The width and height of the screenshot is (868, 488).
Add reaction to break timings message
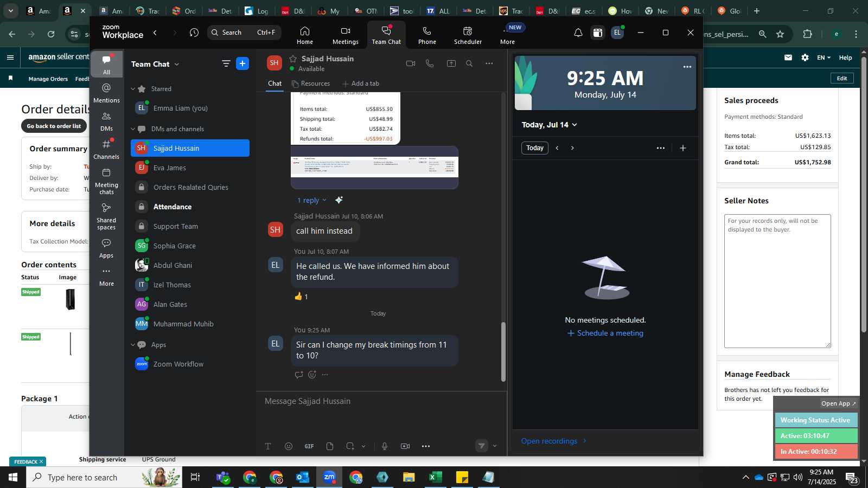coord(312,375)
